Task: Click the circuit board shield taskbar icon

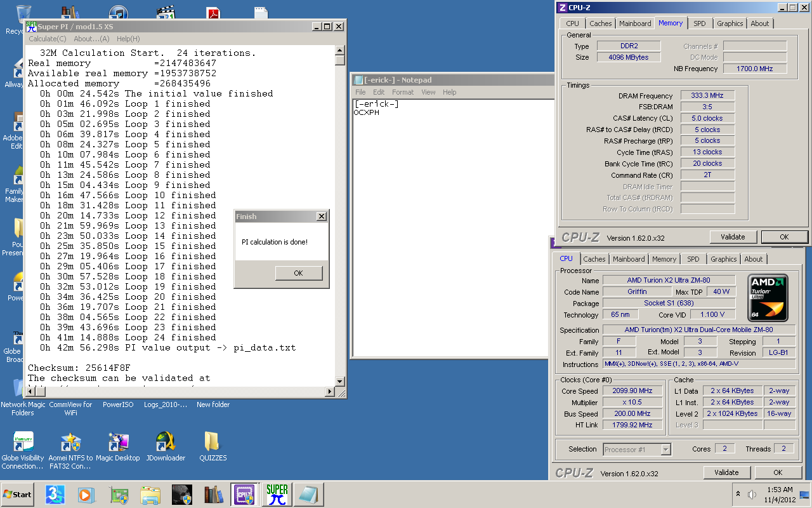Action: tap(119, 494)
